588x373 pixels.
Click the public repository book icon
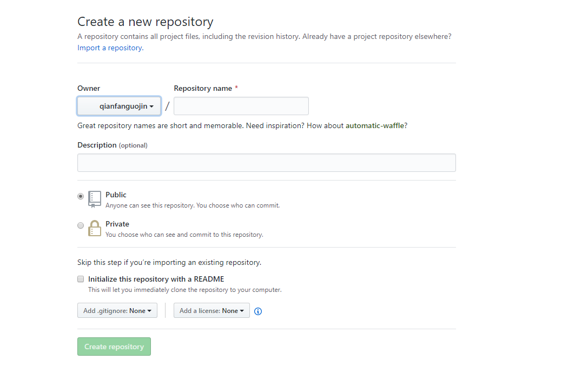click(95, 199)
